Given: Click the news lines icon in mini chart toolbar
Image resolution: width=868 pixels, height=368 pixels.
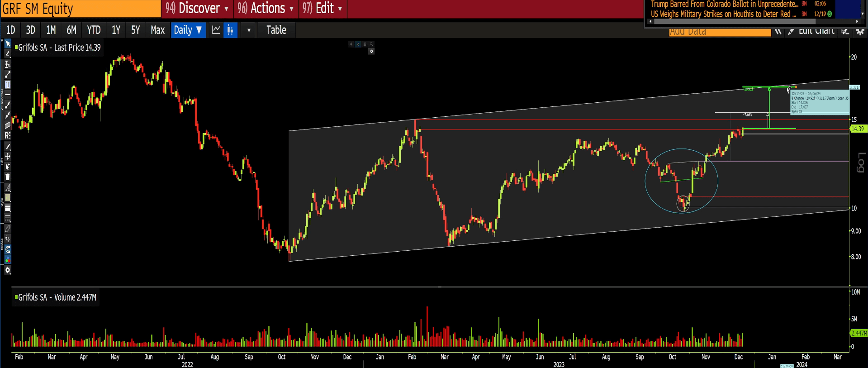Looking at the screenshot, I should [365, 44].
